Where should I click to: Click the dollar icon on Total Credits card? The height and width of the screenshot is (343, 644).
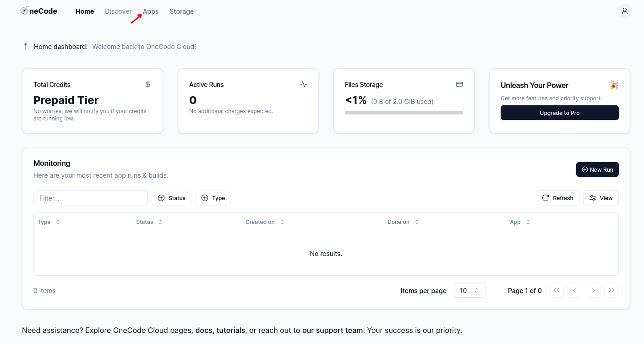pos(147,84)
